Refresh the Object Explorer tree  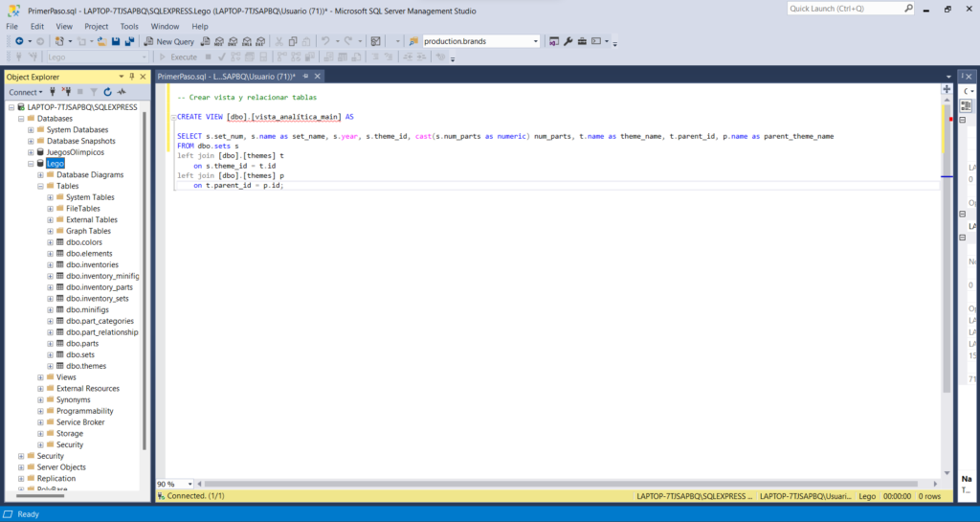pyautogui.click(x=108, y=92)
